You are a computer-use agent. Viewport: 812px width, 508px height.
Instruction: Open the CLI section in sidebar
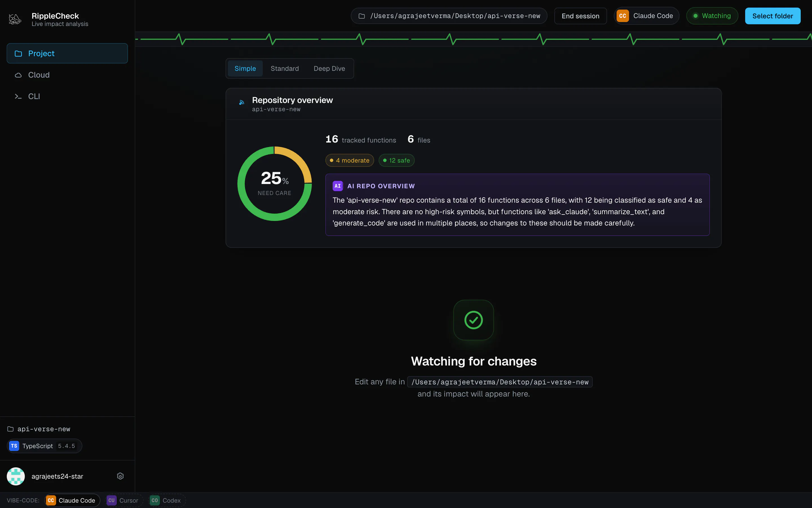click(67, 97)
